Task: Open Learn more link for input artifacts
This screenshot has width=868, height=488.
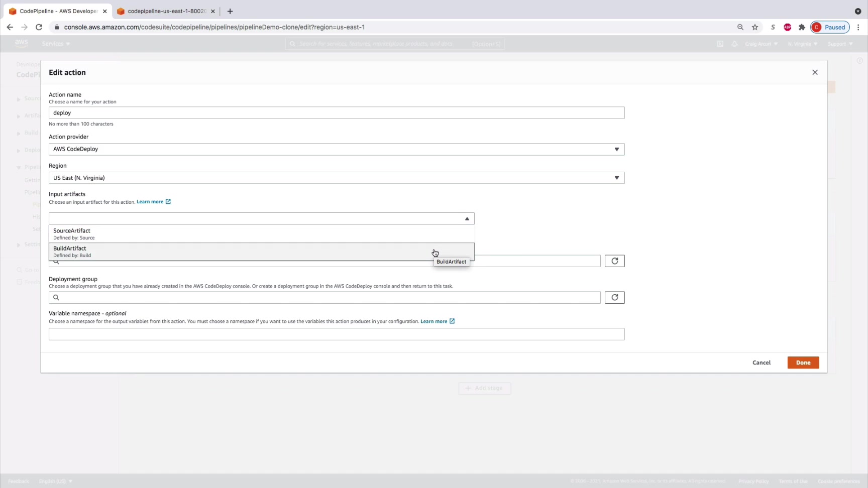Action: tap(154, 202)
